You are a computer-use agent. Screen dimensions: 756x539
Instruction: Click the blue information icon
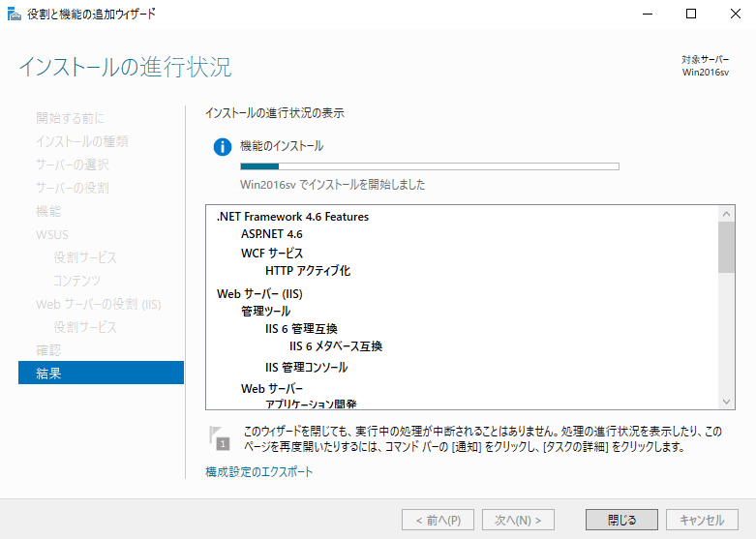click(x=223, y=146)
